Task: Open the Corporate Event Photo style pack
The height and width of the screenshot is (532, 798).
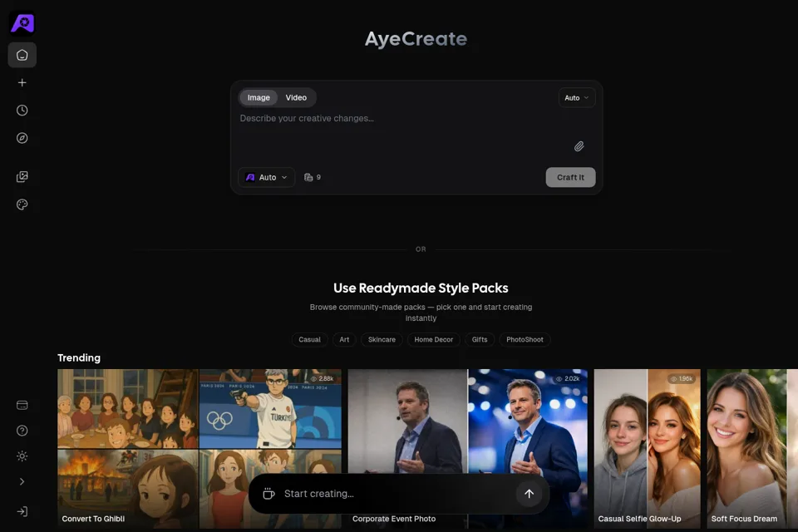Action: 468,449
